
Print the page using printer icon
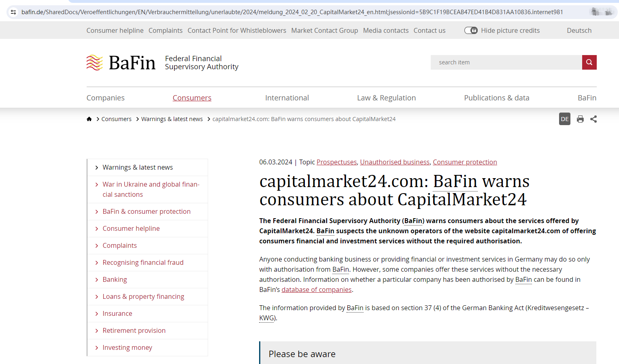coord(580,119)
